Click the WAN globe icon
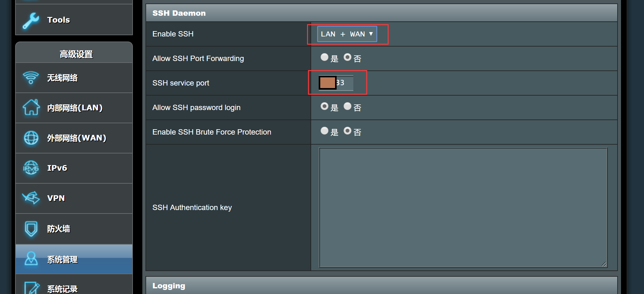This screenshot has height=294, width=644. point(31,138)
